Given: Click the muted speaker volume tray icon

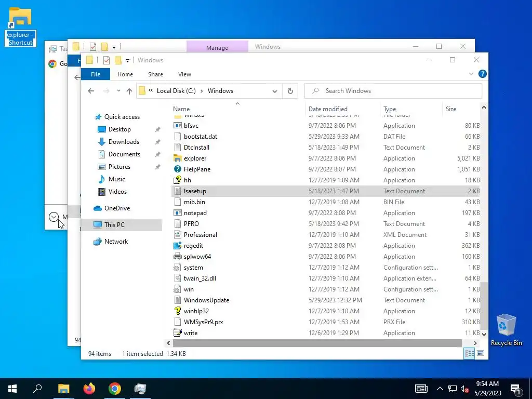Looking at the screenshot, I should (x=464, y=389).
